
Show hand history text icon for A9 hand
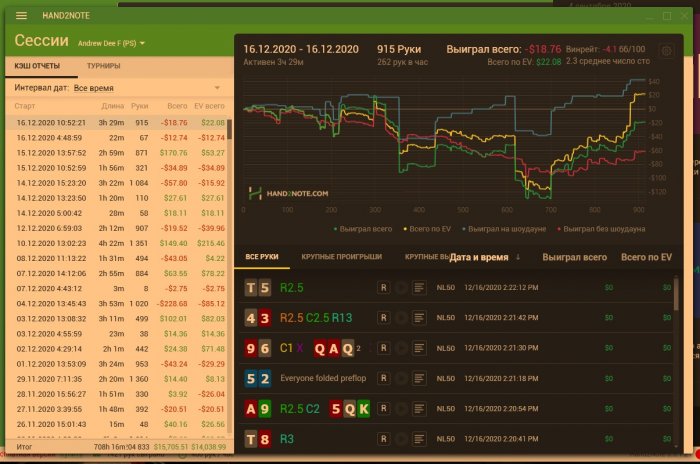tap(419, 409)
